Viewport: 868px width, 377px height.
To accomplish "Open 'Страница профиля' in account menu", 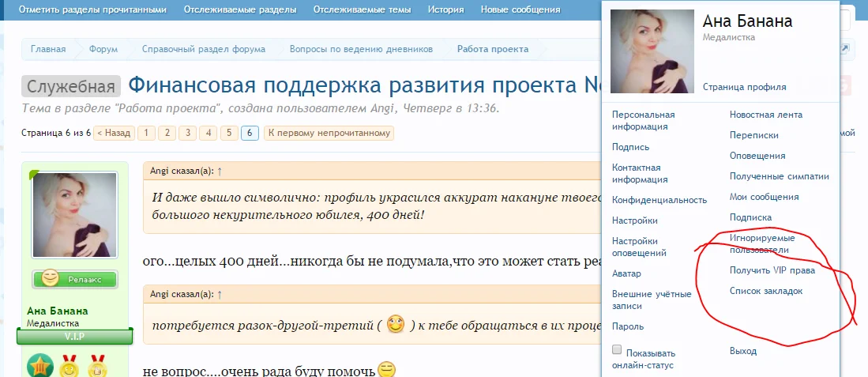I will 744,87.
